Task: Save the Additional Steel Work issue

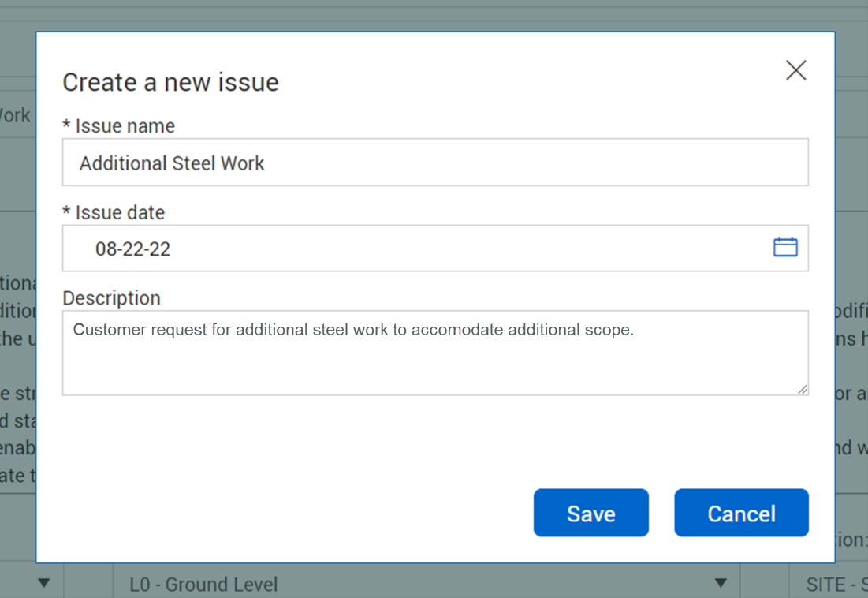Action: pos(590,513)
